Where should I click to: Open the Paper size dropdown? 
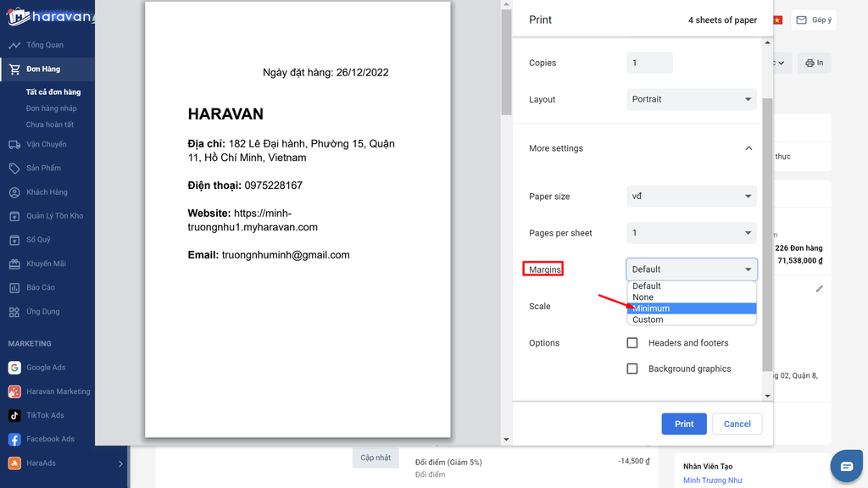tap(692, 197)
